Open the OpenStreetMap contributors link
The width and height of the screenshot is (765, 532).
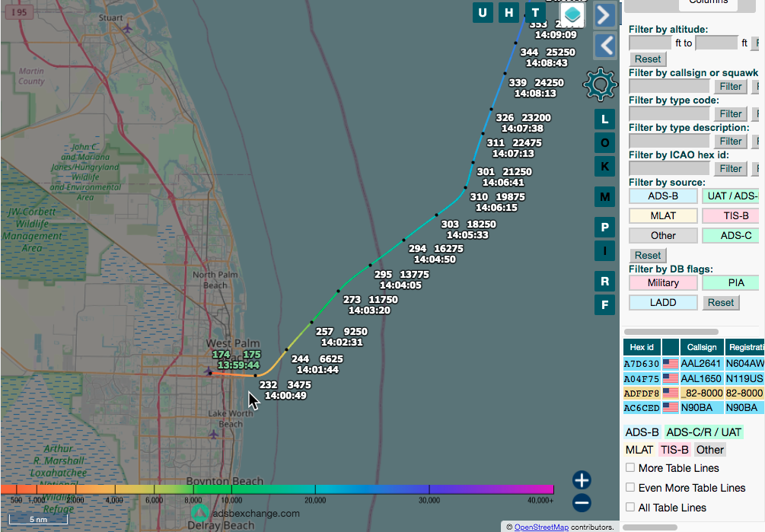coord(541,527)
